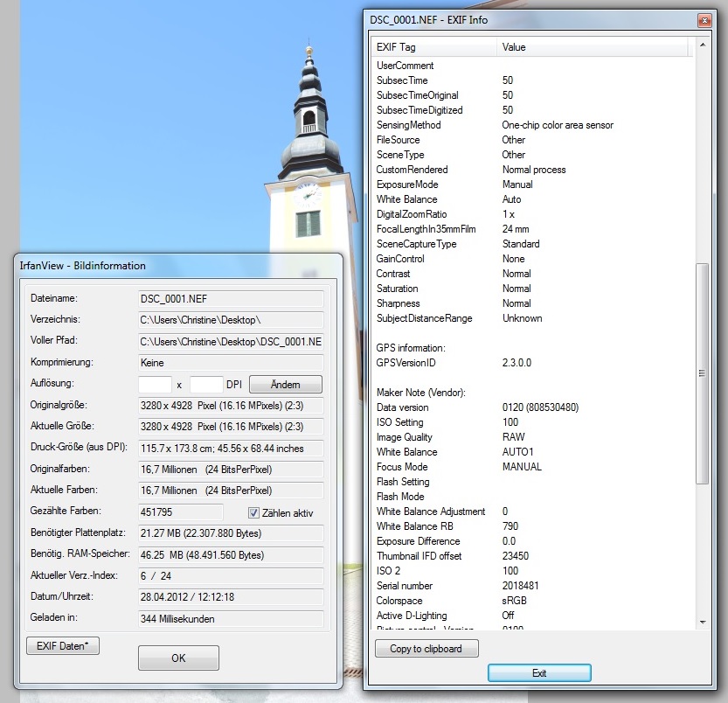Click the Voller Pfad field
Screen dimensions: 728x703
[x=231, y=341]
